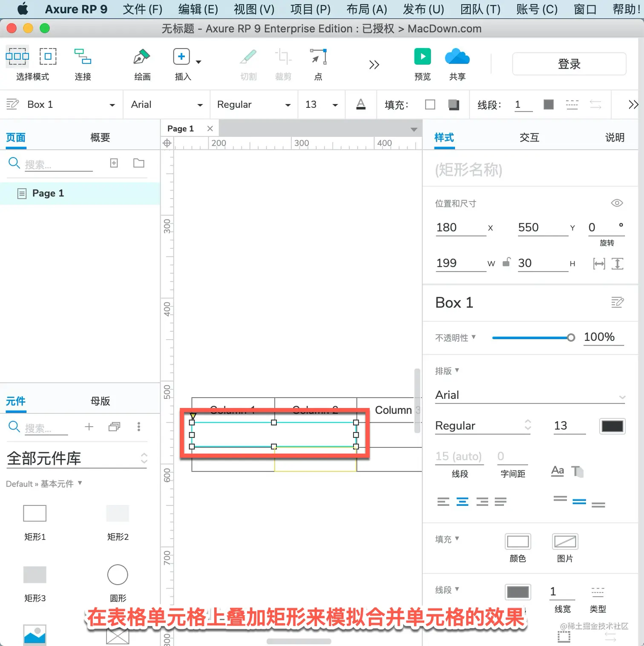Open the Aa text effects option
The width and height of the screenshot is (644, 646).
click(x=558, y=471)
